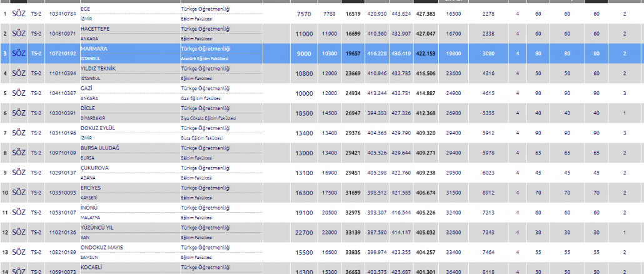Click the GAZİ university link
The width and height of the screenshot is (644, 274).
86,88
